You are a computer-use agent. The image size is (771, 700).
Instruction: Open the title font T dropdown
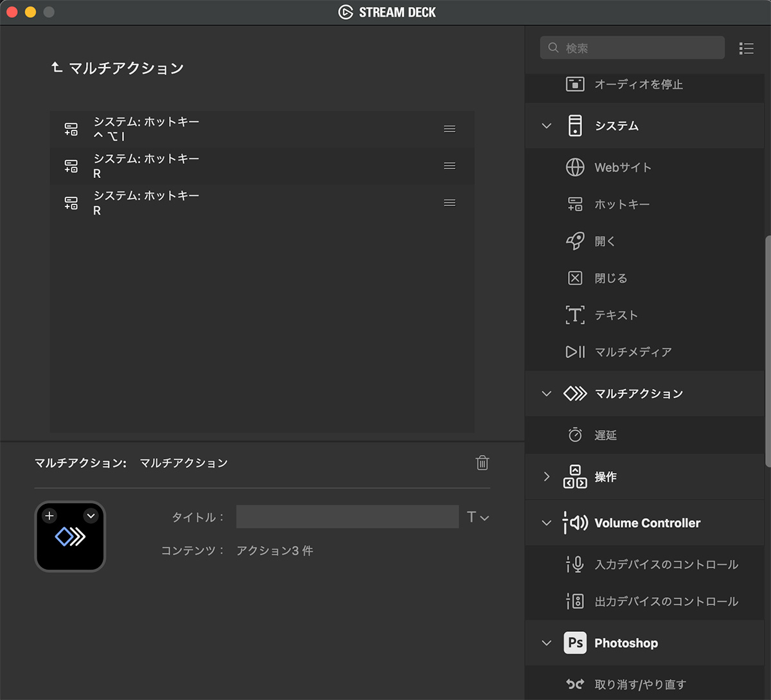coord(478,517)
